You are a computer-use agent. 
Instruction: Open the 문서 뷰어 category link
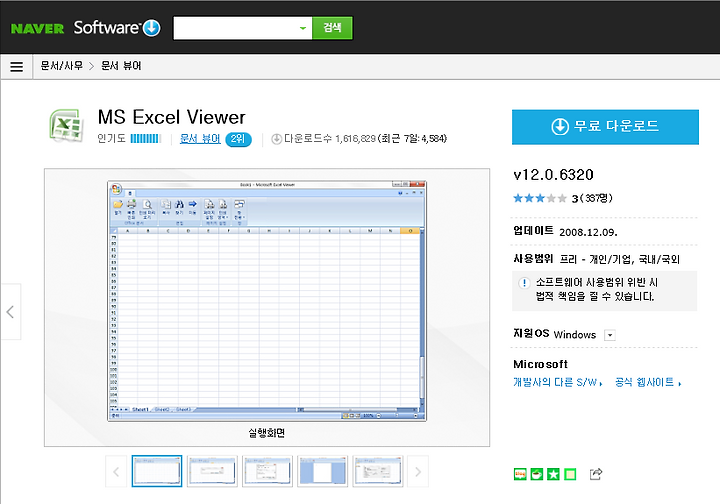pos(200,139)
